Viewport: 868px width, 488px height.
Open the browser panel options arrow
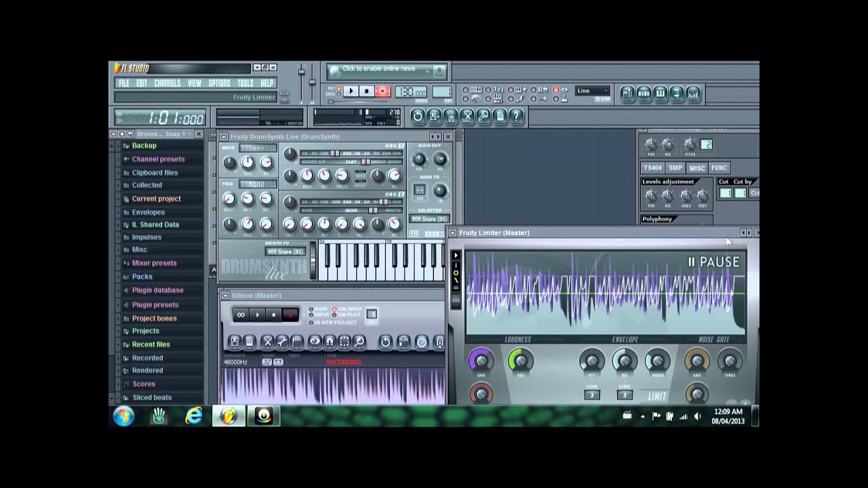tap(113, 134)
